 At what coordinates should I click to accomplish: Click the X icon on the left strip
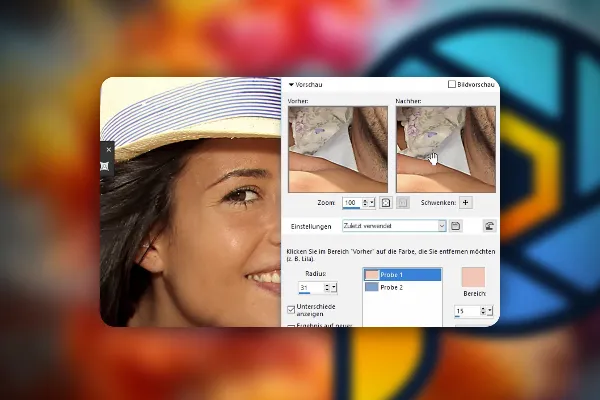coord(109,150)
